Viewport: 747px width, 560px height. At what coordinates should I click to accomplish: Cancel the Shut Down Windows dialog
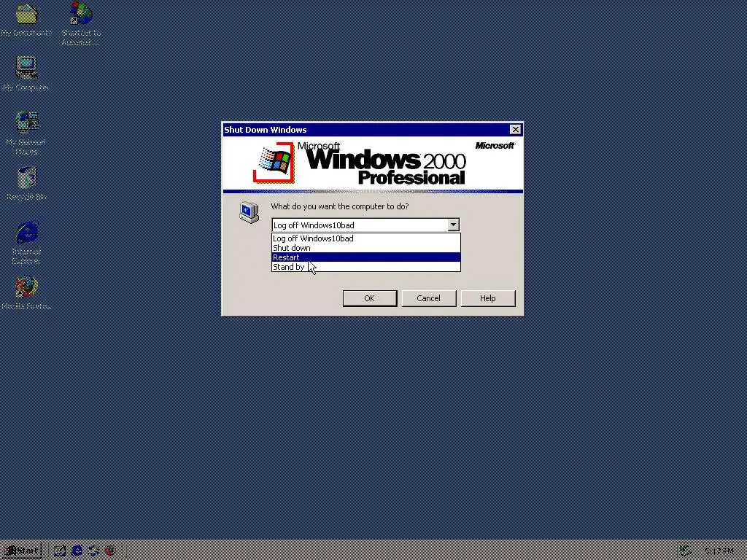point(429,298)
